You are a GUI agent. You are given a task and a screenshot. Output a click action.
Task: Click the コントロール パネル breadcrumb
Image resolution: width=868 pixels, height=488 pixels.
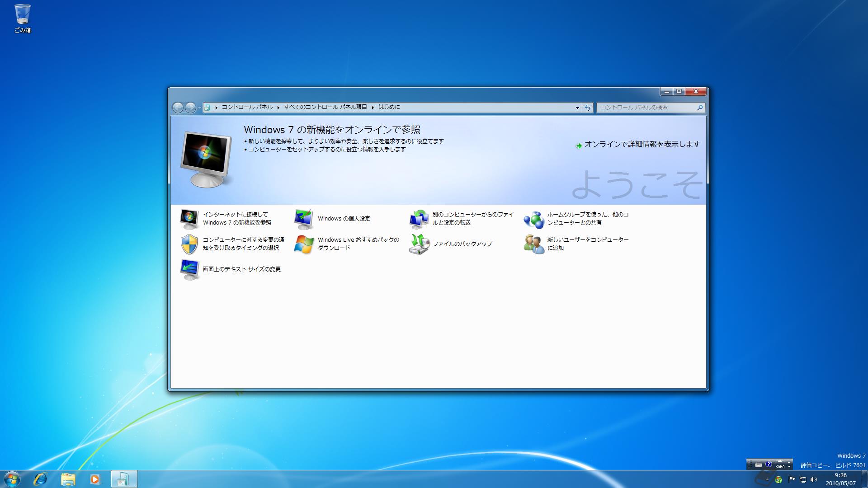pos(247,107)
